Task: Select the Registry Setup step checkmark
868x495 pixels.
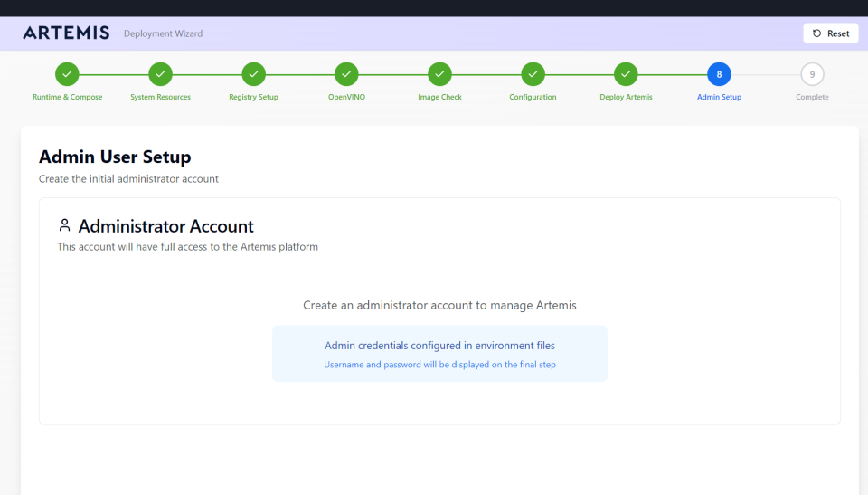Action: click(253, 74)
